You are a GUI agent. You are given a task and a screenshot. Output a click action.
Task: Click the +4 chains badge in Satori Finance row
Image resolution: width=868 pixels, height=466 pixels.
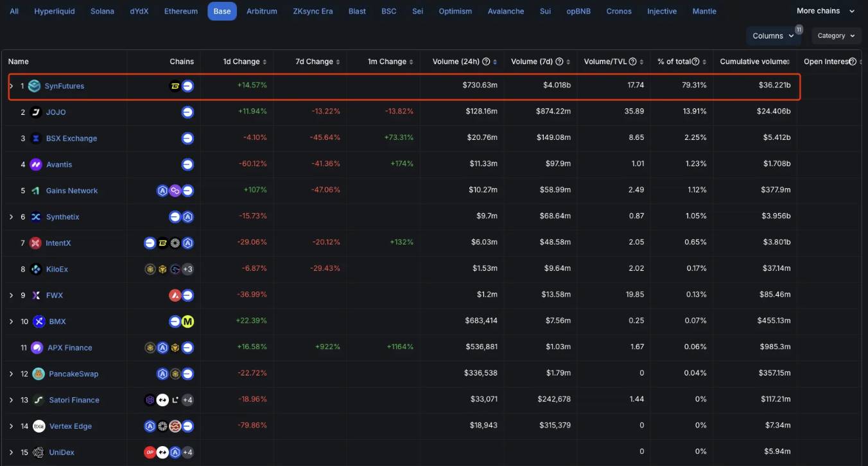[187, 400]
